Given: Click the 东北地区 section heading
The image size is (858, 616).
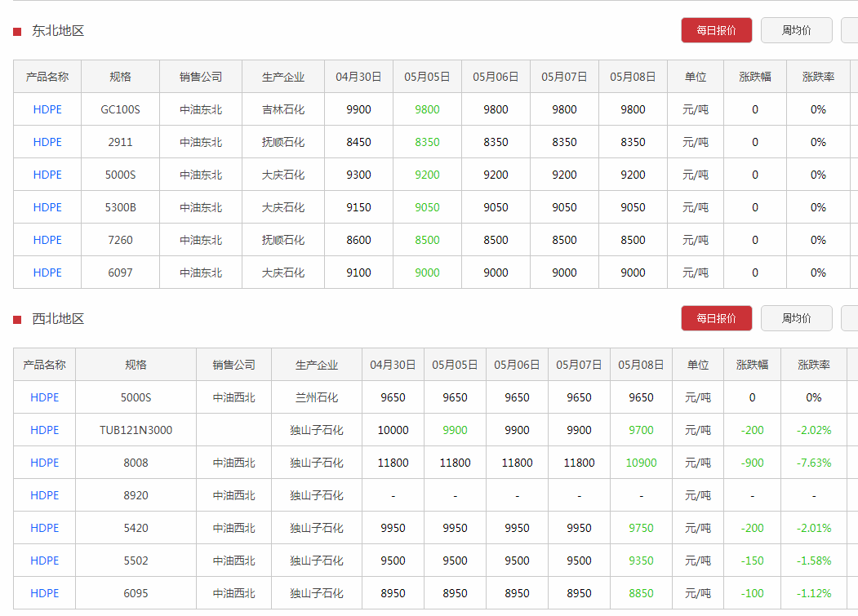Looking at the screenshot, I should 58,31.
